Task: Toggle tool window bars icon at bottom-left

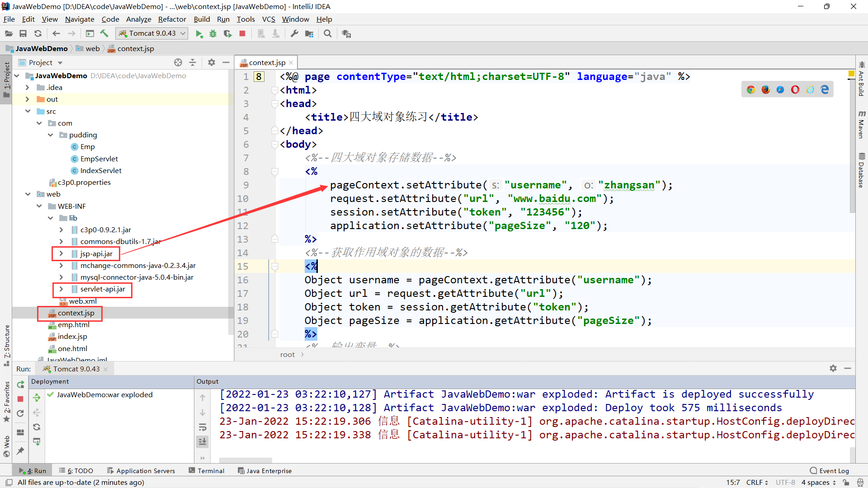Action: [x=9, y=482]
